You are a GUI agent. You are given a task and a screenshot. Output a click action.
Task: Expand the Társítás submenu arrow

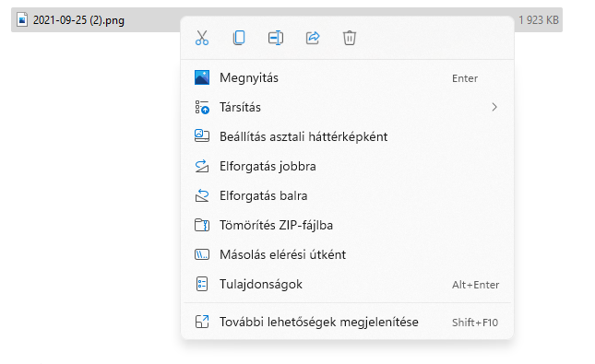(494, 107)
